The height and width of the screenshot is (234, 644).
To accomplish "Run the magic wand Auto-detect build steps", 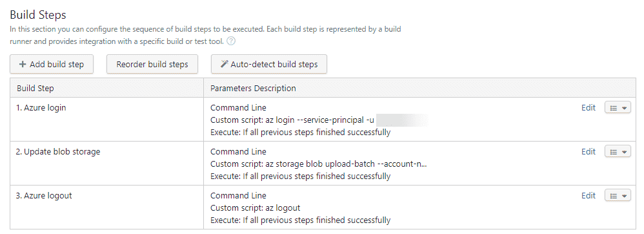I will point(269,64).
